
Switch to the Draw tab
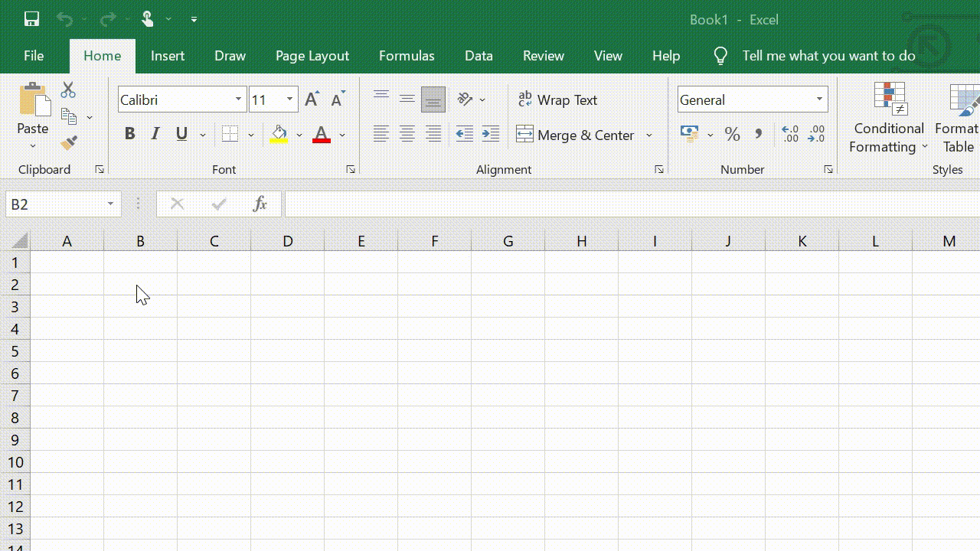(230, 56)
